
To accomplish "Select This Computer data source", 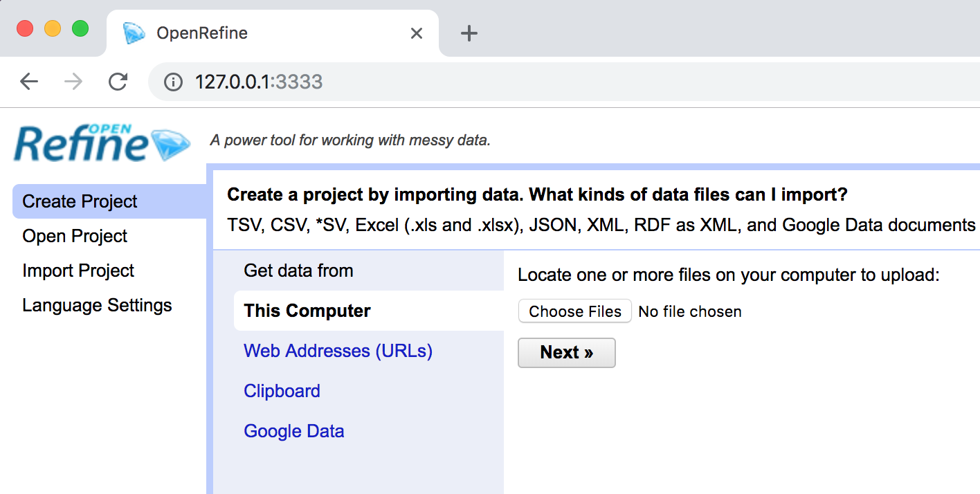I will pyautogui.click(x=369, y=311).
